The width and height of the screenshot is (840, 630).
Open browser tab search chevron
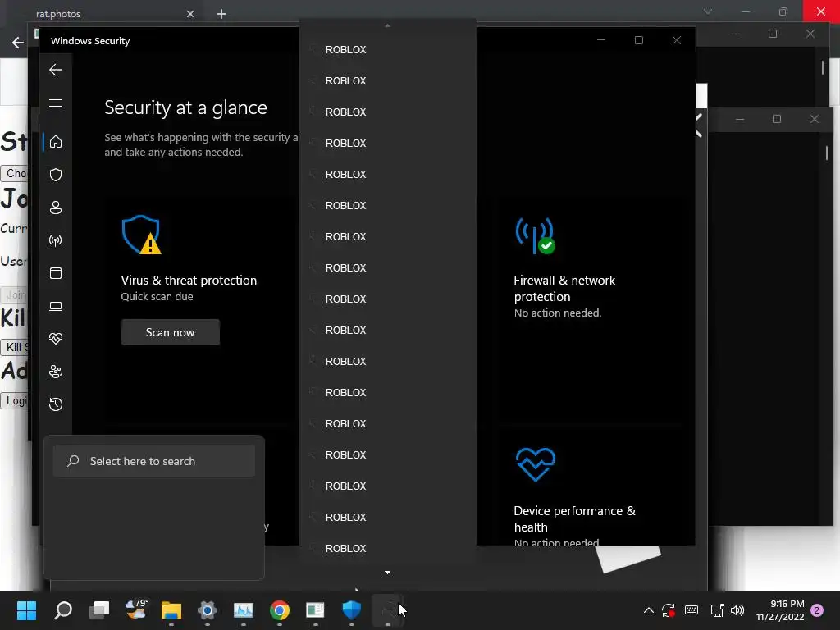(708, 11)
